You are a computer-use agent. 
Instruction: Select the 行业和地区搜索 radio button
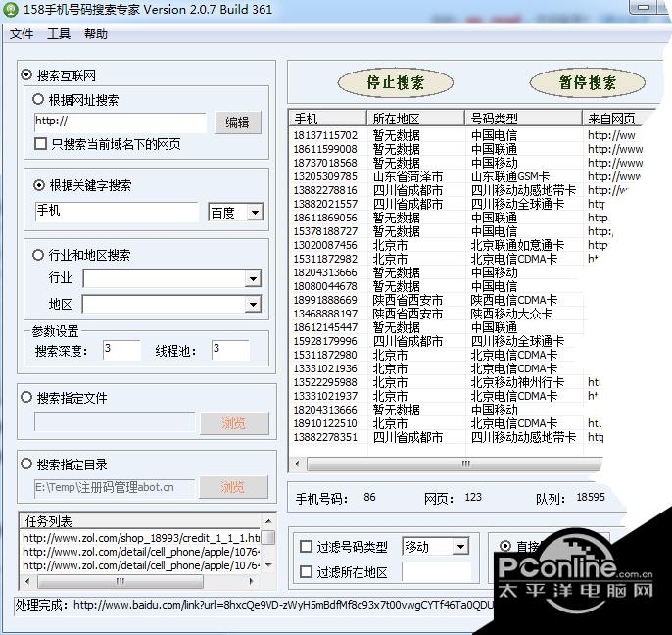[x=37, y=255]
